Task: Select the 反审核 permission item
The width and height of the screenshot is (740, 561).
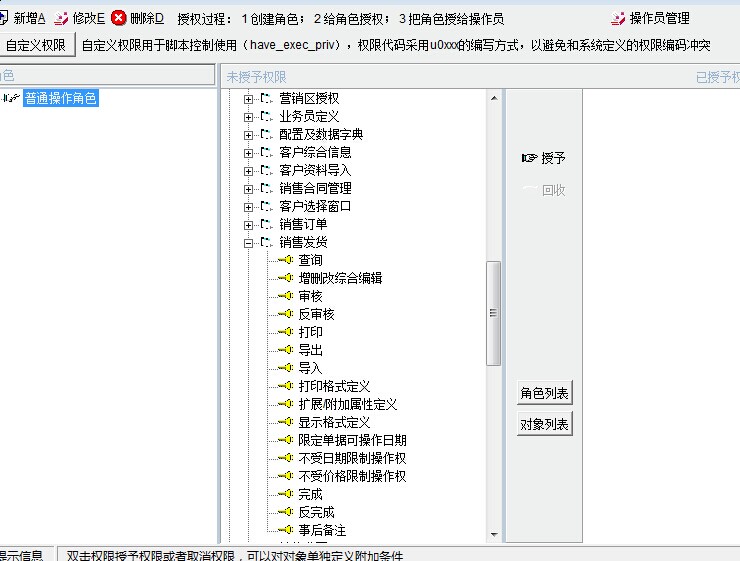Action: (x=316, y=314)
